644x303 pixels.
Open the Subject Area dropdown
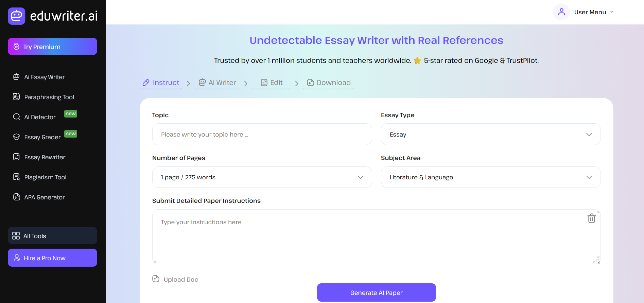click(490, 177)
